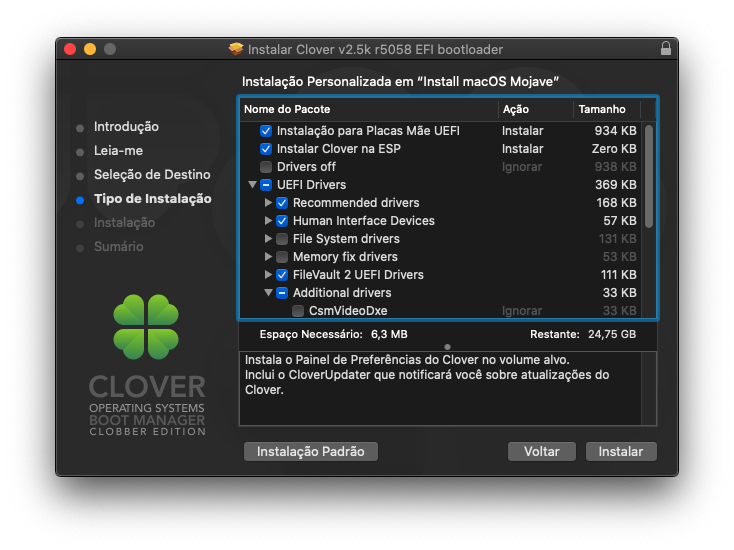The image size is (734, 550).
Task: Click the Ação column header
Action: [536, 110]
